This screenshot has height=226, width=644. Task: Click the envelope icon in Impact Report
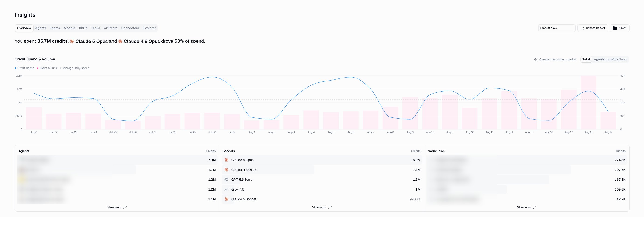coord(582,28)
